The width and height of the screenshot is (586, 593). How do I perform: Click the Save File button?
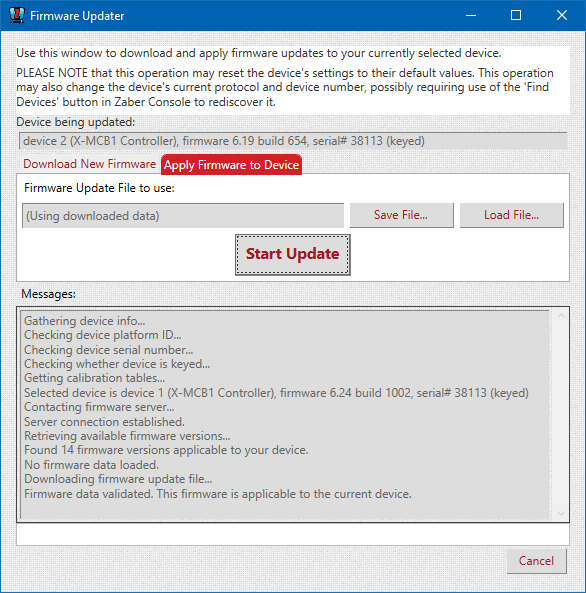(401, 215)
